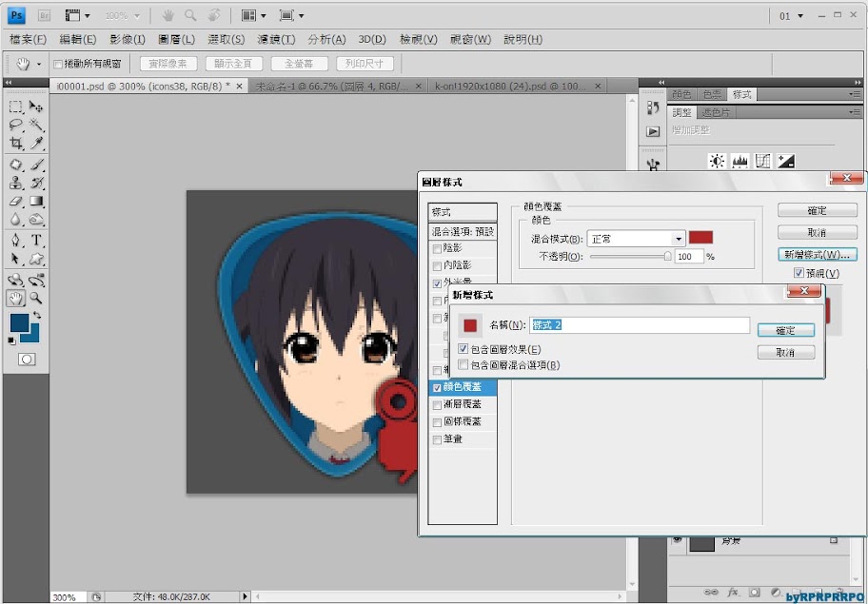Screen dimensions: 868x604
Task: Select the Zoom magnifier tool in toolbox
Action: tap(36, 299)
